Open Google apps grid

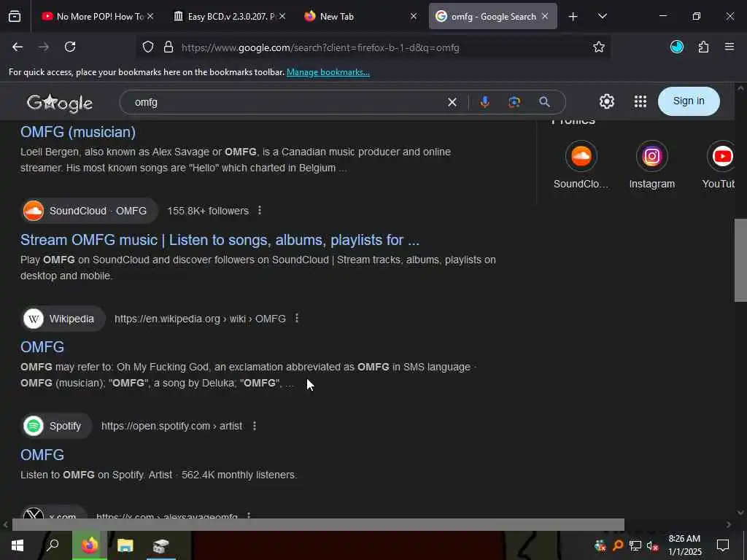click(640, 101)
